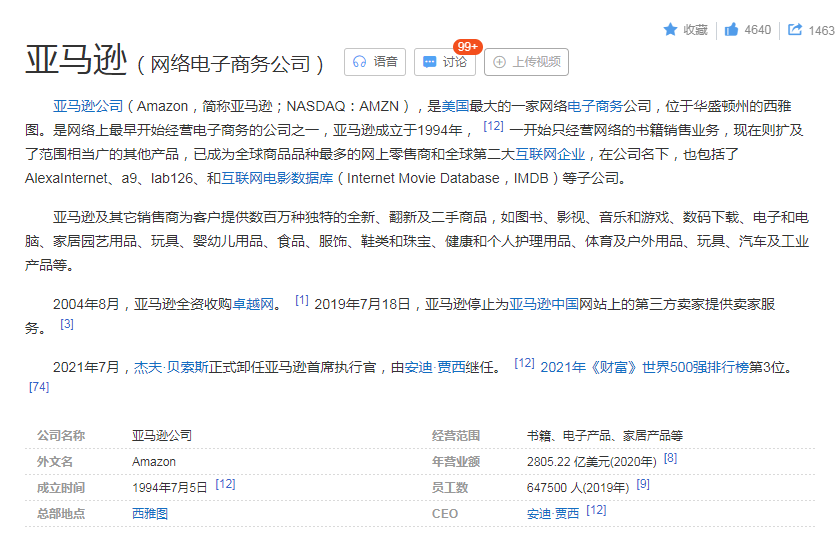This screenshot has width=838, height=545.
Task: Click the 1994年7月5日 founding date value
Action: click(169, 487)
